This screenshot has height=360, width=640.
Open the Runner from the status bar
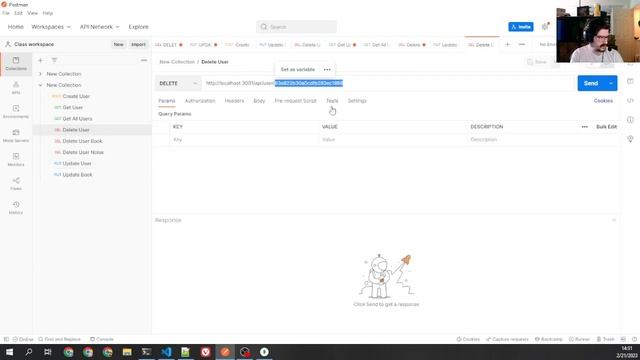click(x=579, y=339)
